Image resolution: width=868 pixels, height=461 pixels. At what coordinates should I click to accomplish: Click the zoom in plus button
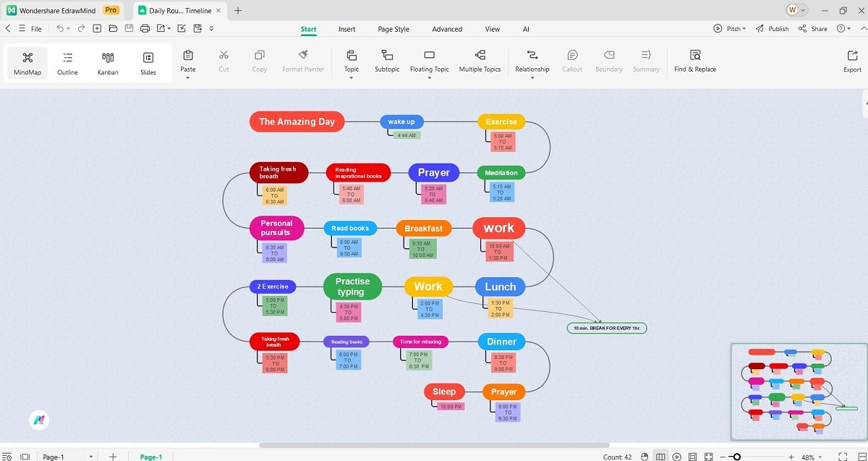click(791, 457)
